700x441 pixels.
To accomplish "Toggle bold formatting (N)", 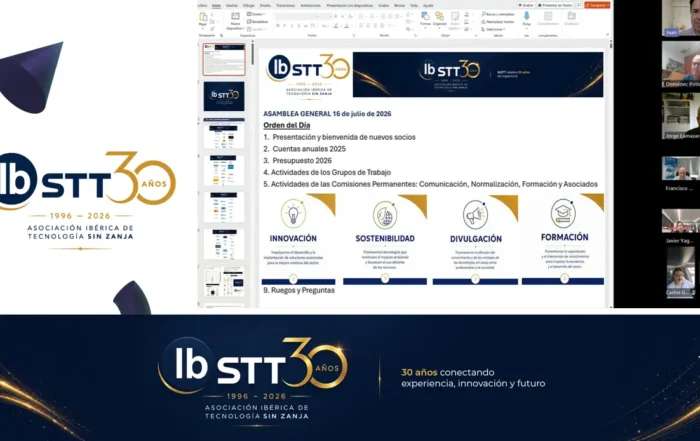I will click(278, 25).
